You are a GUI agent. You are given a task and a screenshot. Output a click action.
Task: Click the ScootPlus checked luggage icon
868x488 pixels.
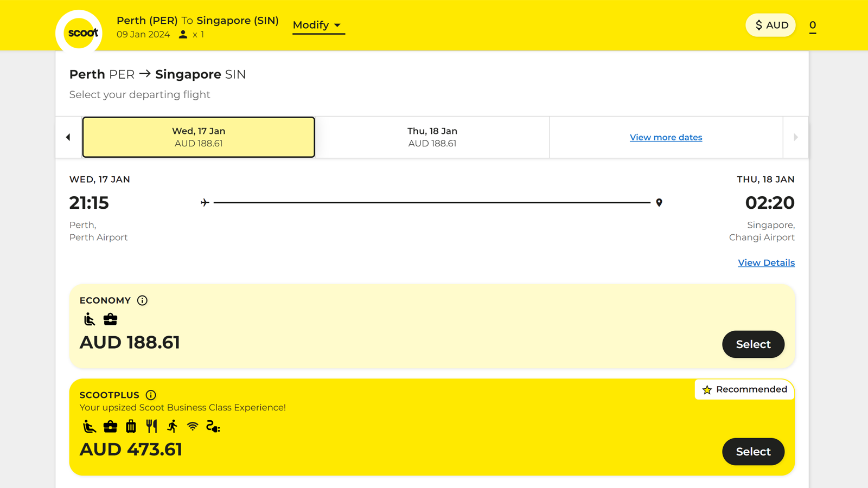click(131, 427)
